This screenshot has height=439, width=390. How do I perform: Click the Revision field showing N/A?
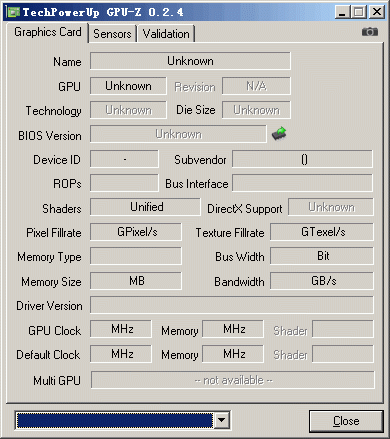coord(256,86)
